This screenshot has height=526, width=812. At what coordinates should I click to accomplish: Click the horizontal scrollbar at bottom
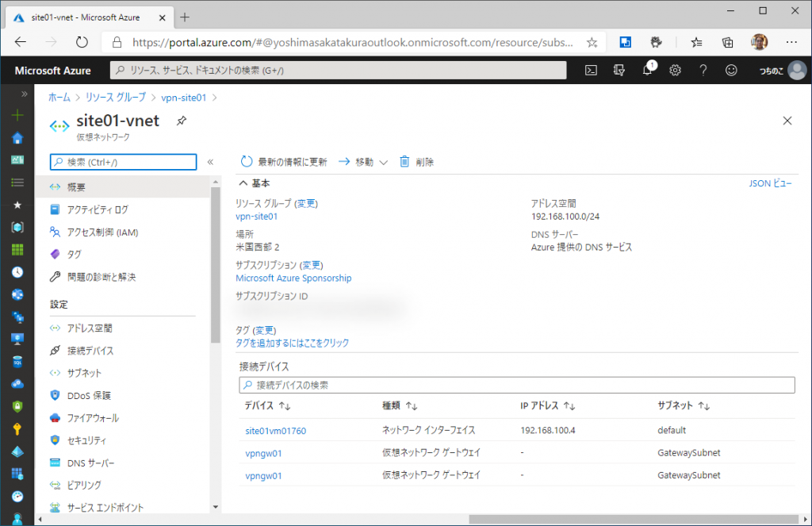click(x=634, y=520)
